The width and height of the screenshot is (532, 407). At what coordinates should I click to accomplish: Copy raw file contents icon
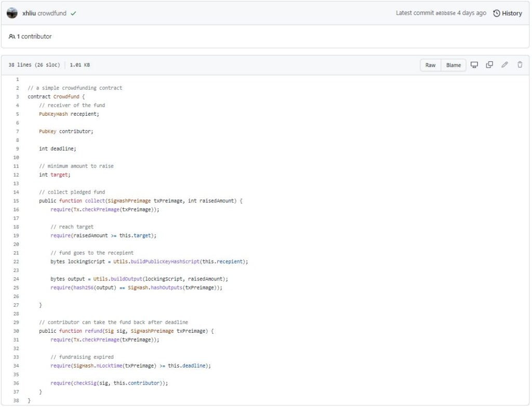tap(489, 65)
